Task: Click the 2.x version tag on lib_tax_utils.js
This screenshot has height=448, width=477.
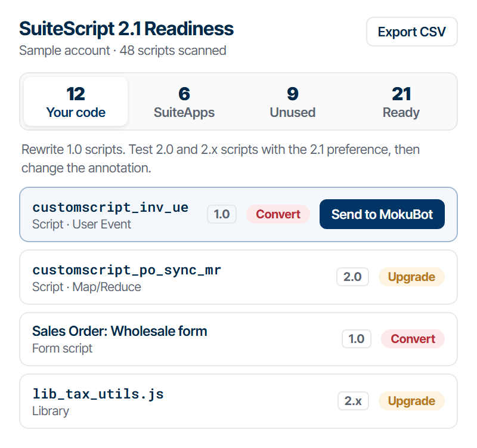Action: coord(353,401)
